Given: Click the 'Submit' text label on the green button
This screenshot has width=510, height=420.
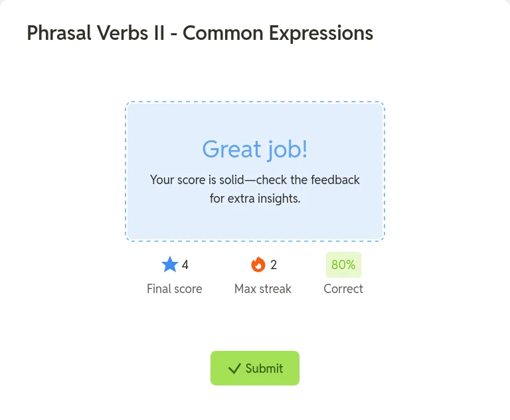Looking at the screenshot, I should (x=264, y=369).
